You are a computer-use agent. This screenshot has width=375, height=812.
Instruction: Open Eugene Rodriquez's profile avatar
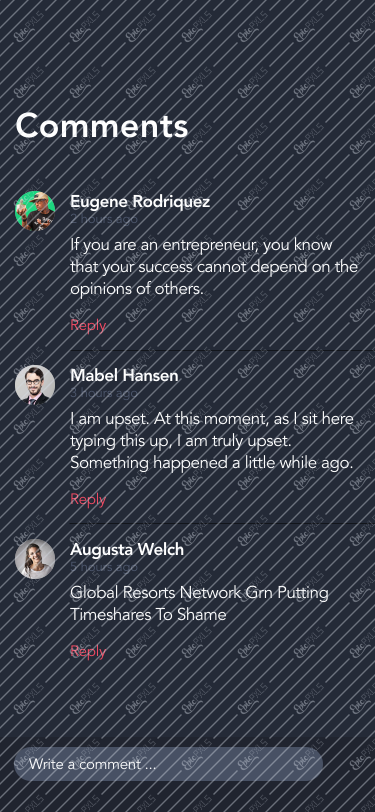point(35,211)
